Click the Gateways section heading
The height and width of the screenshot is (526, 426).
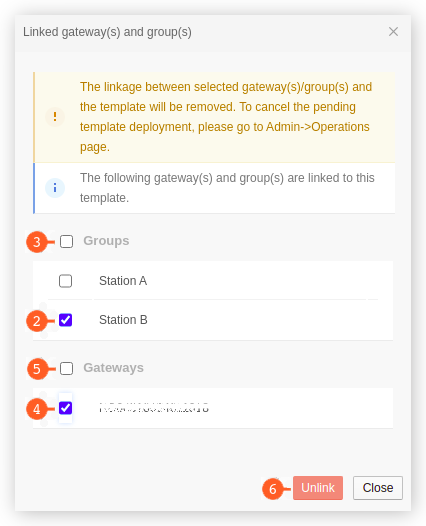coord(113,368)
